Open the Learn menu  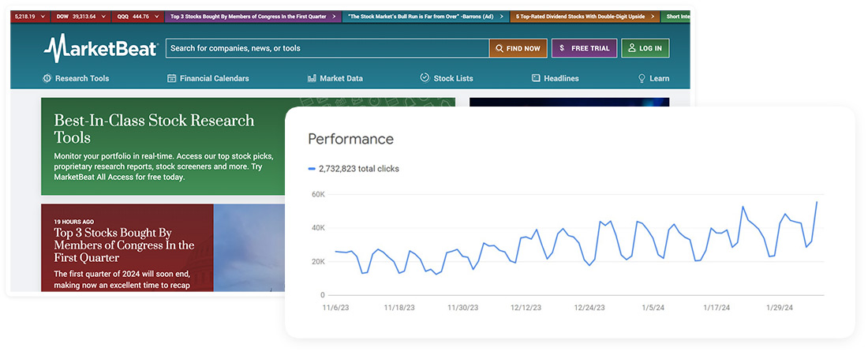coord(654,78)
